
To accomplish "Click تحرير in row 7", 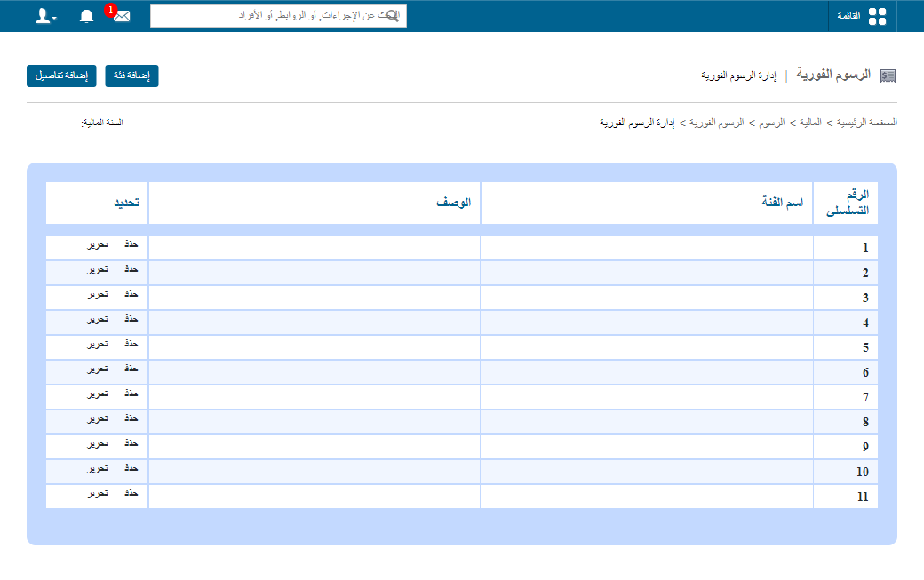I will click(x=98, y=393).
